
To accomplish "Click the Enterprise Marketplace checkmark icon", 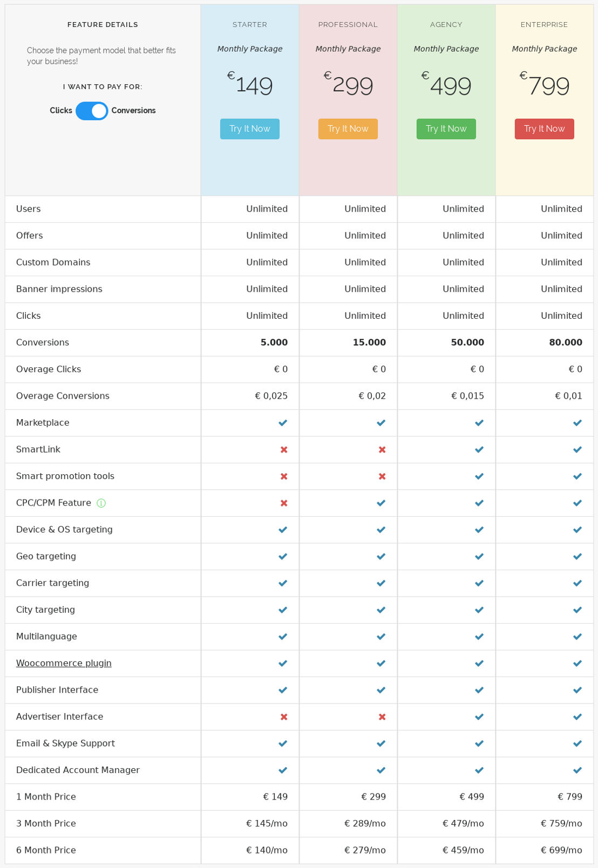I will (x=577, y=423).
